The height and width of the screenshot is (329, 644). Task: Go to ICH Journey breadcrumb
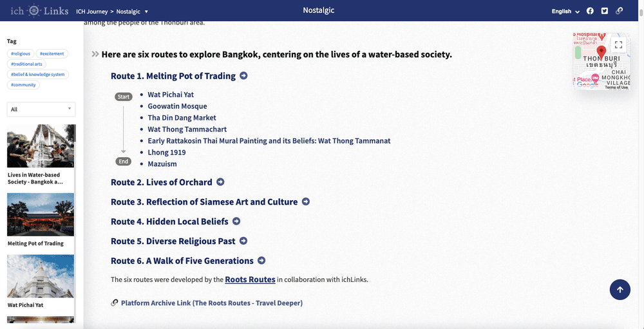(x=91, y=12)
